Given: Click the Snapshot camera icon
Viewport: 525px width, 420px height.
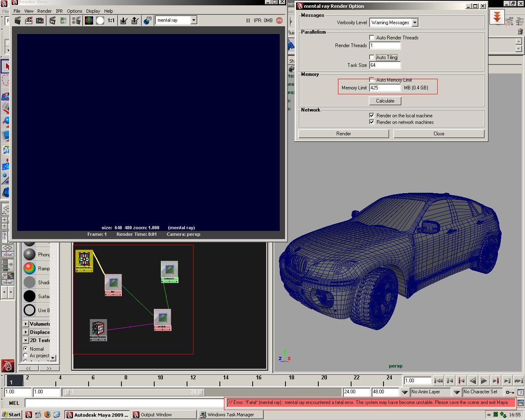Looking at the screenshot, I should pos(40,20).
